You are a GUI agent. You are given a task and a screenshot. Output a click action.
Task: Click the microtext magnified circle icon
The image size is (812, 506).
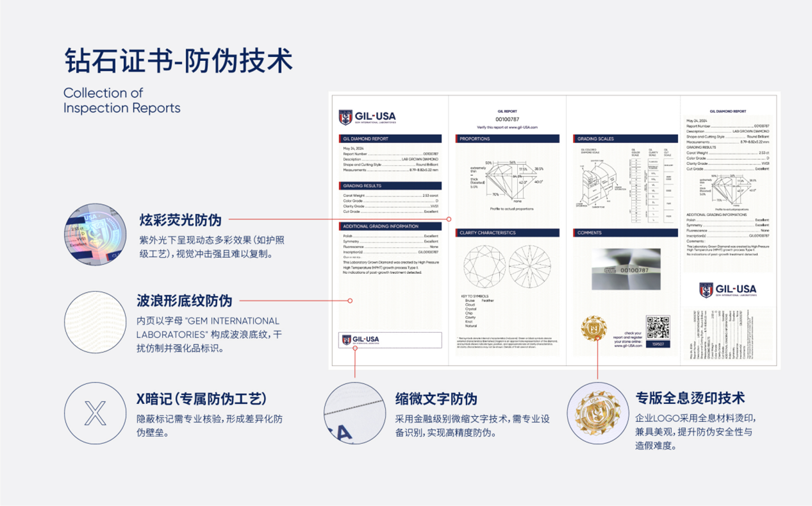[354, 414]
